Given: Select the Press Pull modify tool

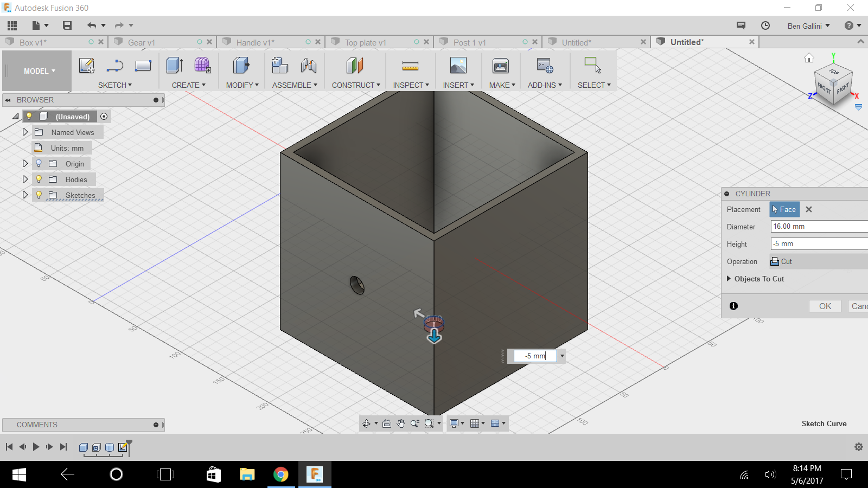Looking at the screenshot, I should pyautogui.click(x=241, y=66).
